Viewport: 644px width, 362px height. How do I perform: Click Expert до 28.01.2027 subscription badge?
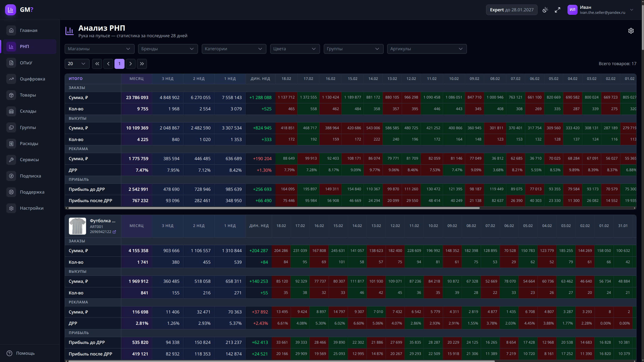click(x=511, y=10)
